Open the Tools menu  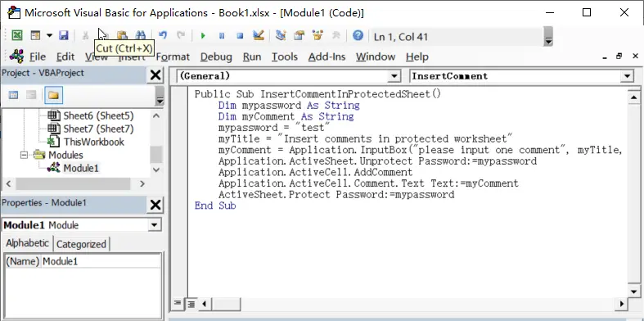(x=285, y=57)
